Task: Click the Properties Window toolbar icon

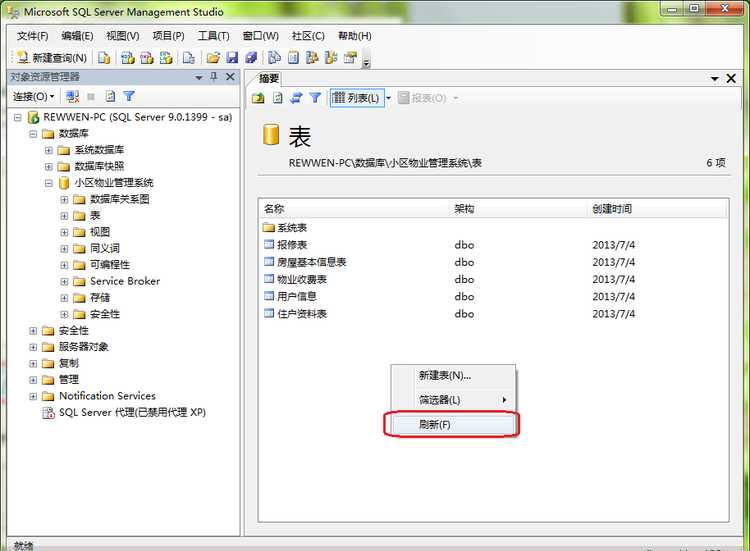Action: [x=351, y=58]
